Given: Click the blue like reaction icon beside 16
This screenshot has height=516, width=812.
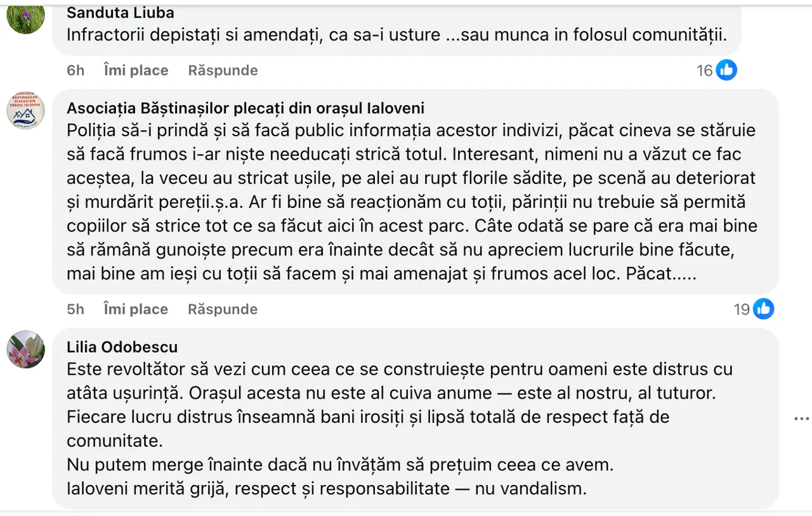Looking at the screenshot, I should tap(726, 70).
